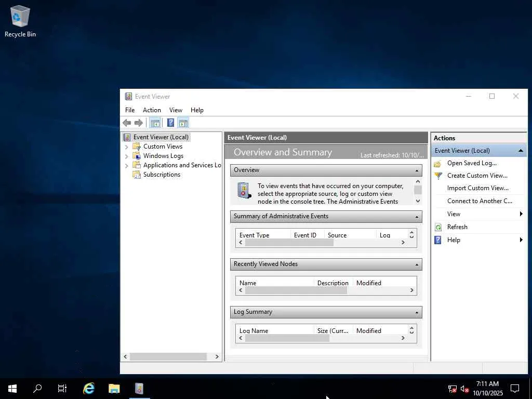
Task: Collapse the Log Summary section
Action: 417,312
